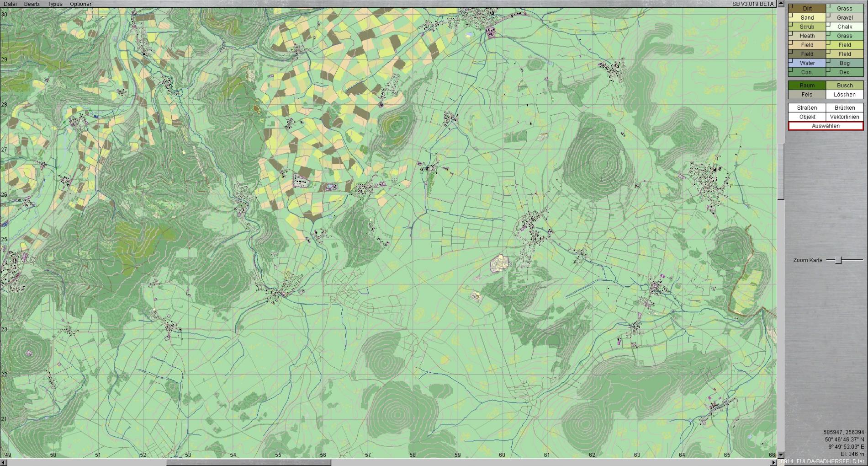Image resolution: width=868 pixels, height=466 pixels.
Task: Enable the checkbox on the Bog swatch
Action: coord(828,61)
